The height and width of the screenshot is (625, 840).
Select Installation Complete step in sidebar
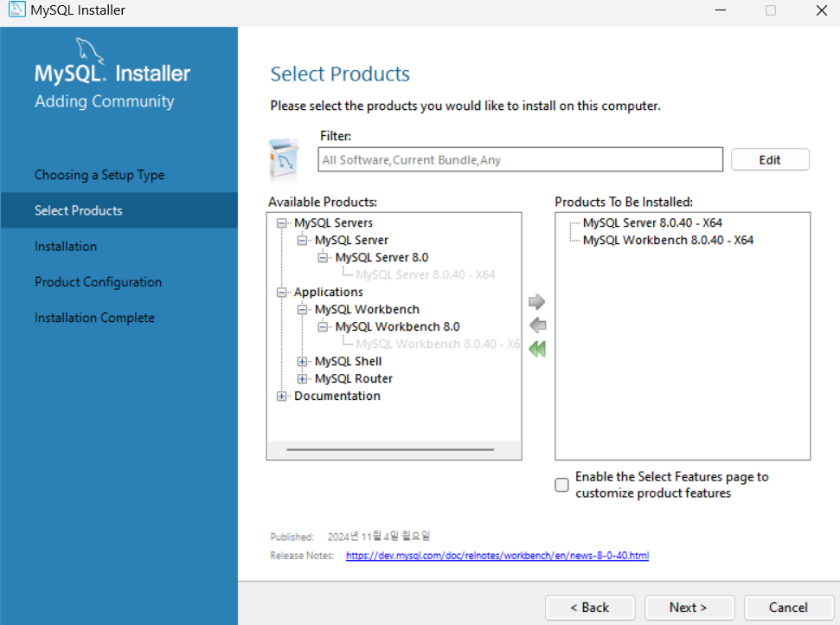(x=94, y=318)
